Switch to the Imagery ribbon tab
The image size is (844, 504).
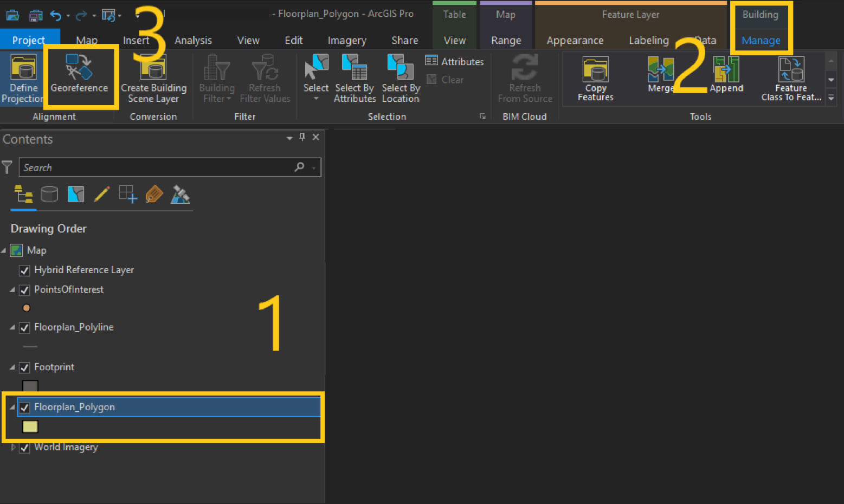click(x=347, y=40)
